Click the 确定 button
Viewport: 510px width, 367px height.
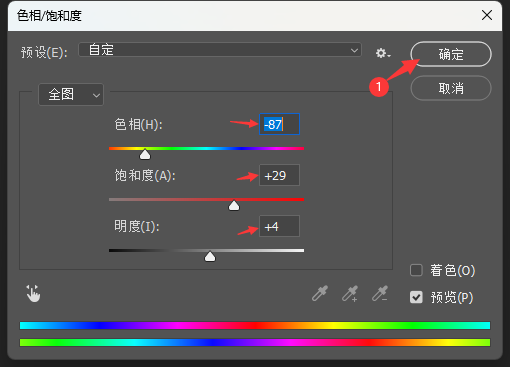tap(451, 54)
